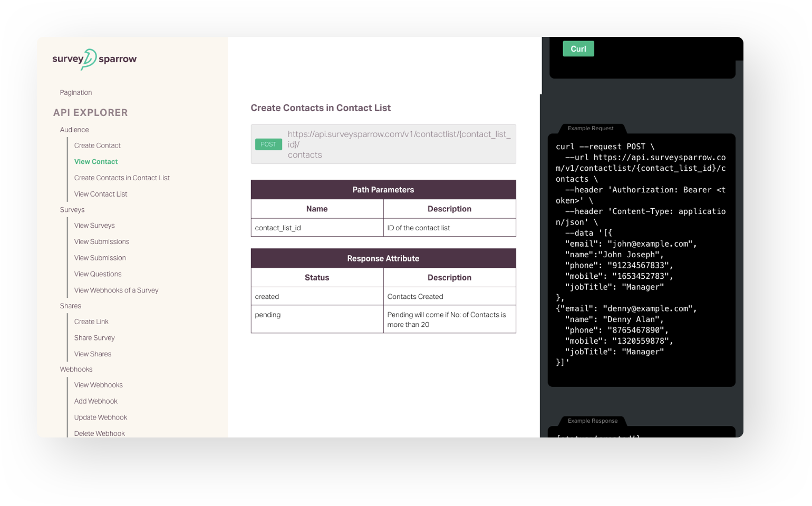
Task: Expand the Webhooks section
Action: [x=76, y=369]
